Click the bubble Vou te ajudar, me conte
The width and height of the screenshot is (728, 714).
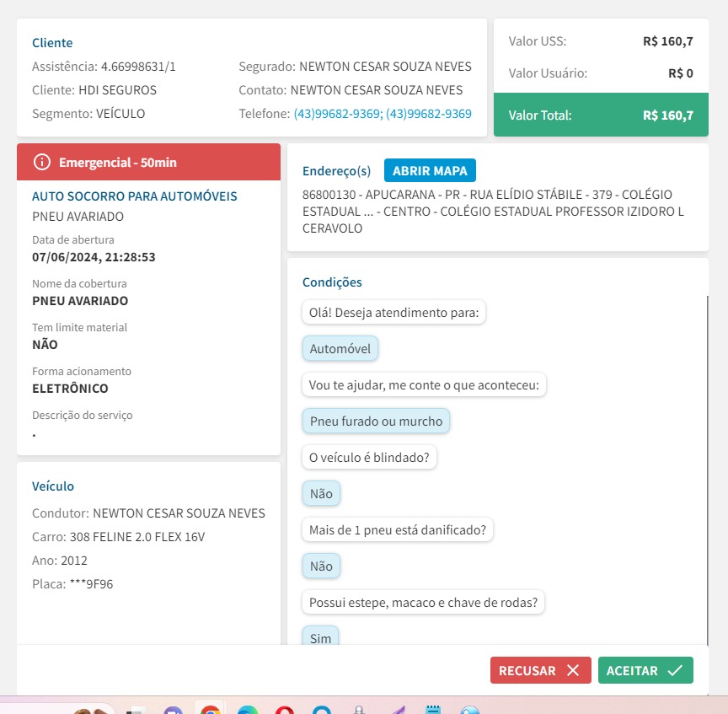tap(424, 385)
